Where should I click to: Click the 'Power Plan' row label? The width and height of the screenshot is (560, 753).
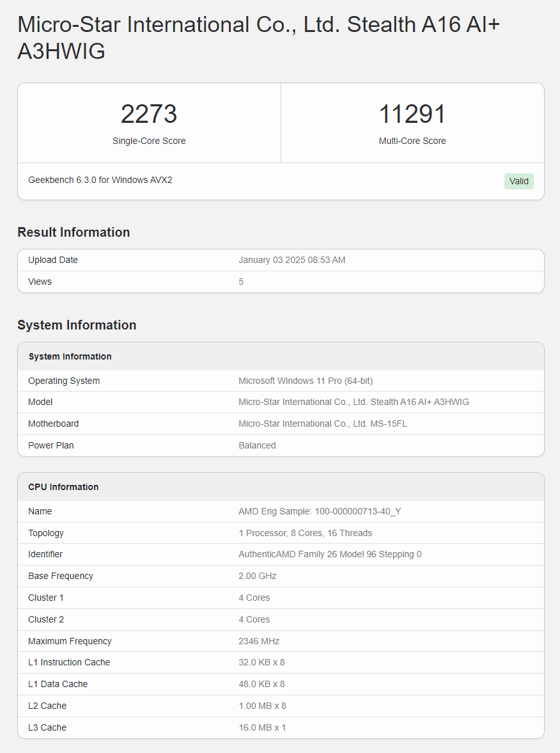[51, 445]
